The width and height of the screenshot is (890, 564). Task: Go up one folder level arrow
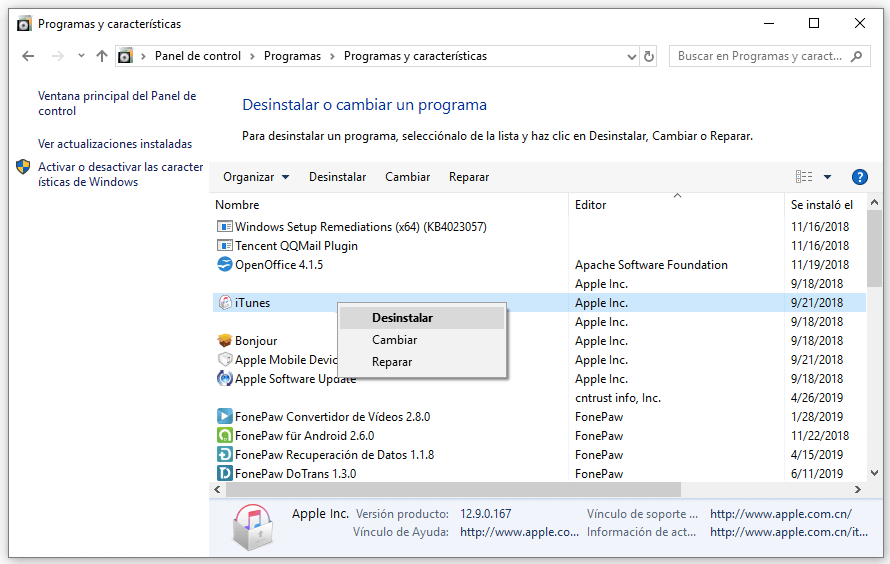click(102, 56)
